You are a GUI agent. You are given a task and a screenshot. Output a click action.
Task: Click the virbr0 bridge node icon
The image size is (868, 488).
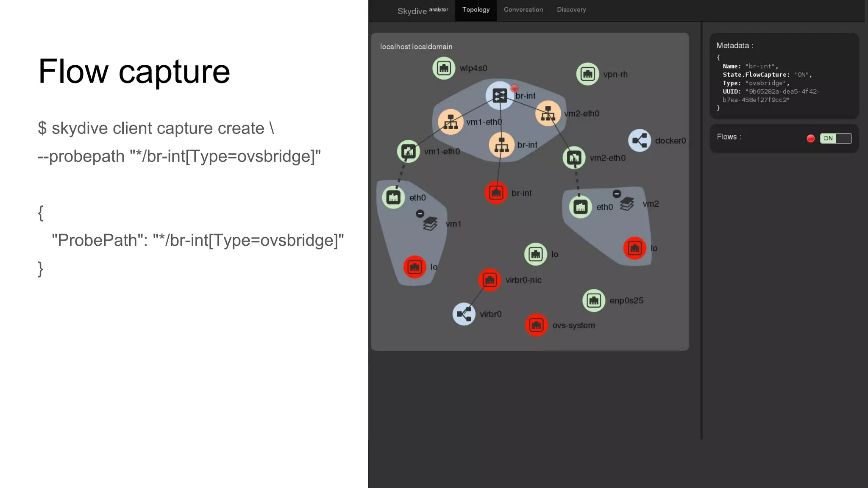point(464,314)
